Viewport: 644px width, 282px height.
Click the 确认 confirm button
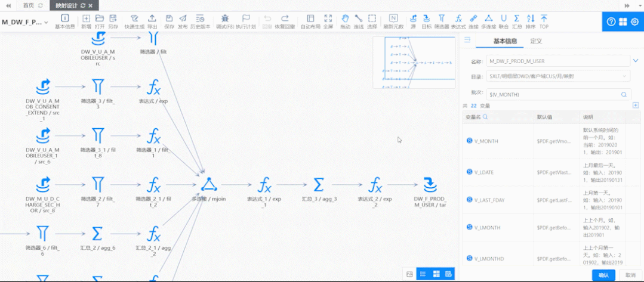tap(603, 275)
